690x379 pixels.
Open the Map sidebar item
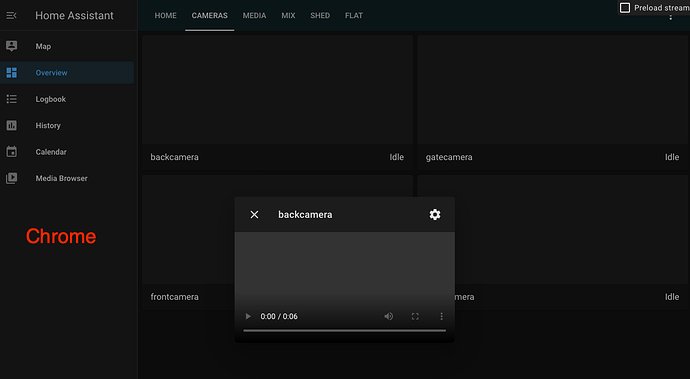(67, 46)
